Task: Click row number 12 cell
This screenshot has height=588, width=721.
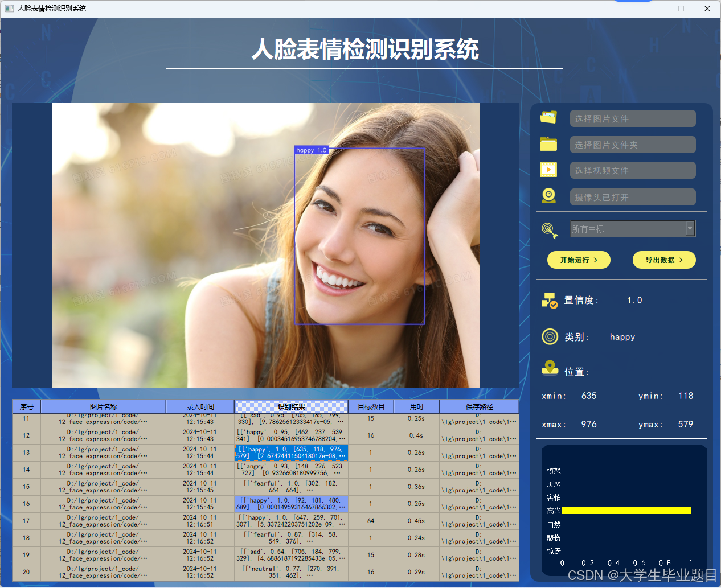Action: coord(26,435)
